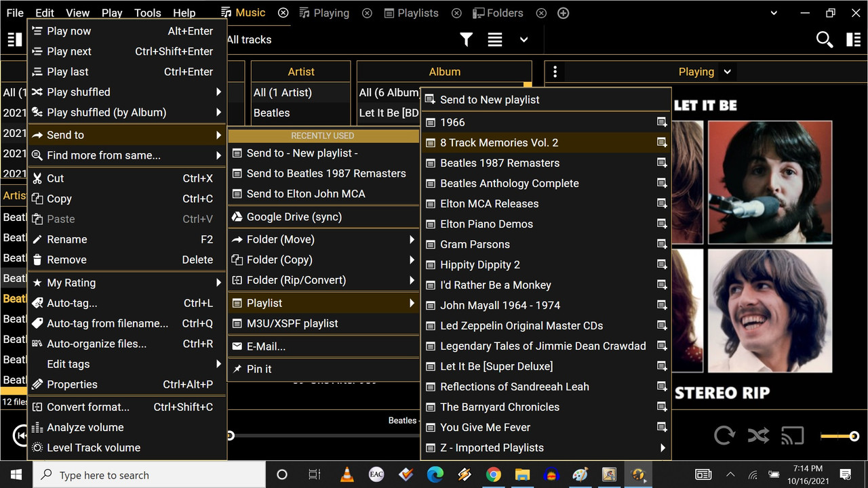The width and height of the screenshot is (868, 488).
Task: Open Google Chrome from the taskbar
Action: coord(493,475)
